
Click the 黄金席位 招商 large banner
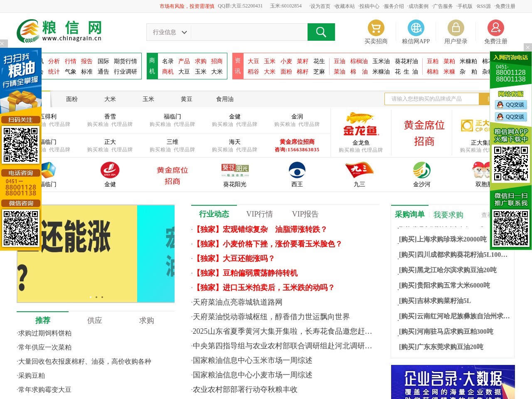click(x=424, y=133)
